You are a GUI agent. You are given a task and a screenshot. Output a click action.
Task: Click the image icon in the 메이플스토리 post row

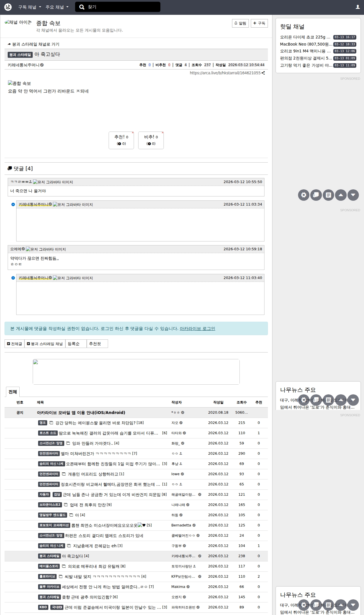64,566
